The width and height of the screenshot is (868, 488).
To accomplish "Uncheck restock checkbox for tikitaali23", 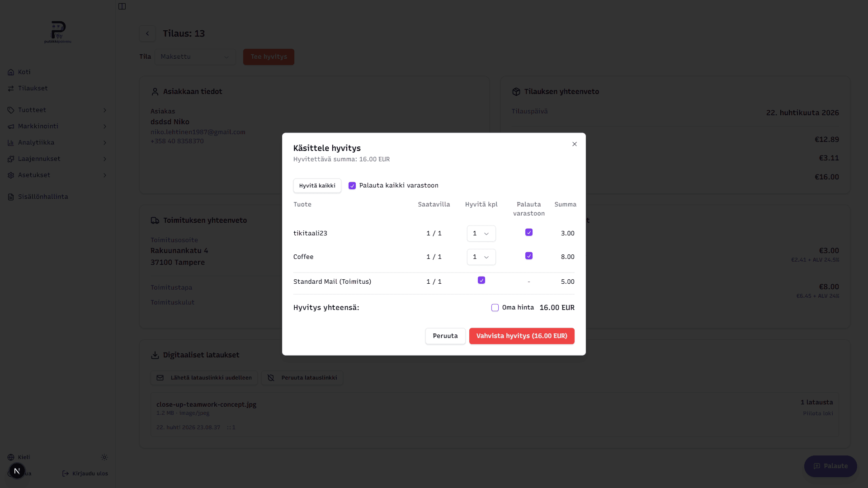I will click(x=529, y=232).
